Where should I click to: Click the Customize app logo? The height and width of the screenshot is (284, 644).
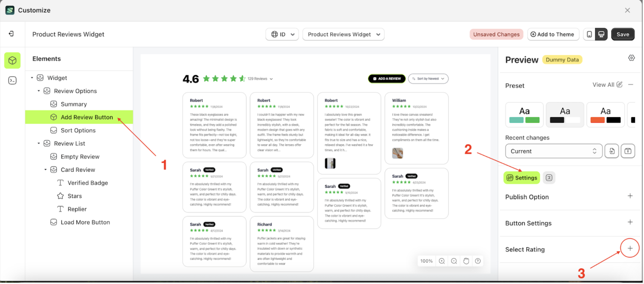tap(10, 10)
